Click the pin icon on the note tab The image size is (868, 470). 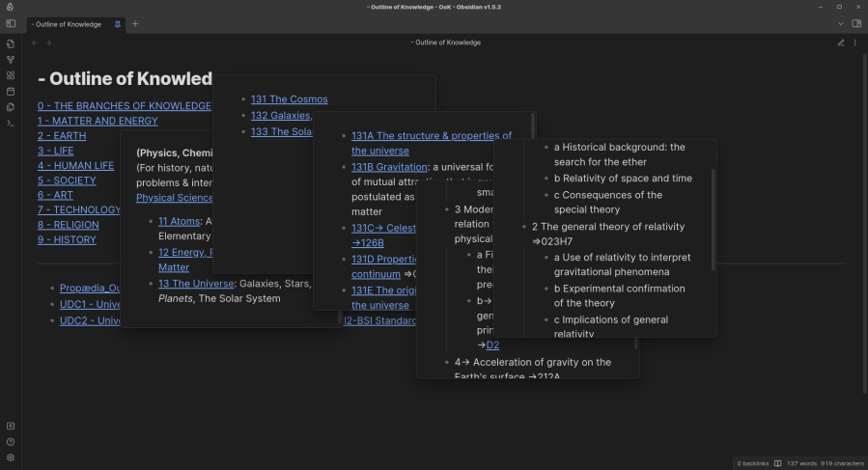(x=118, y=24)
